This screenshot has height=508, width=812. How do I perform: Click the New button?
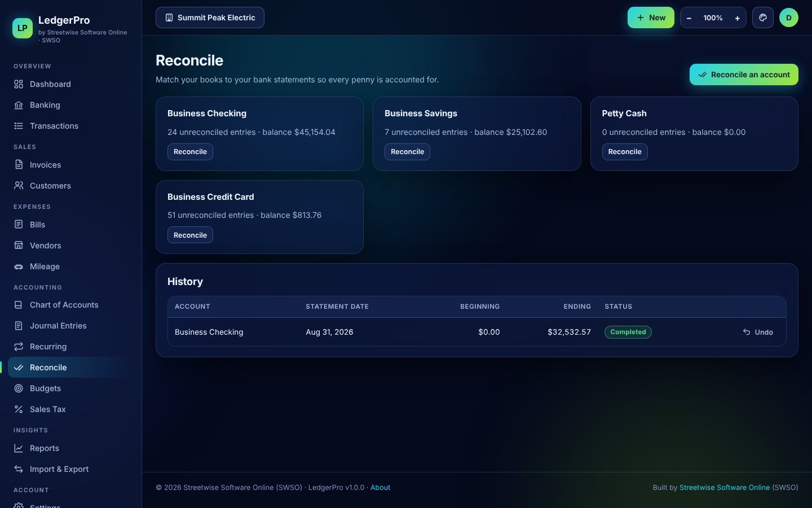pos(651,17)
